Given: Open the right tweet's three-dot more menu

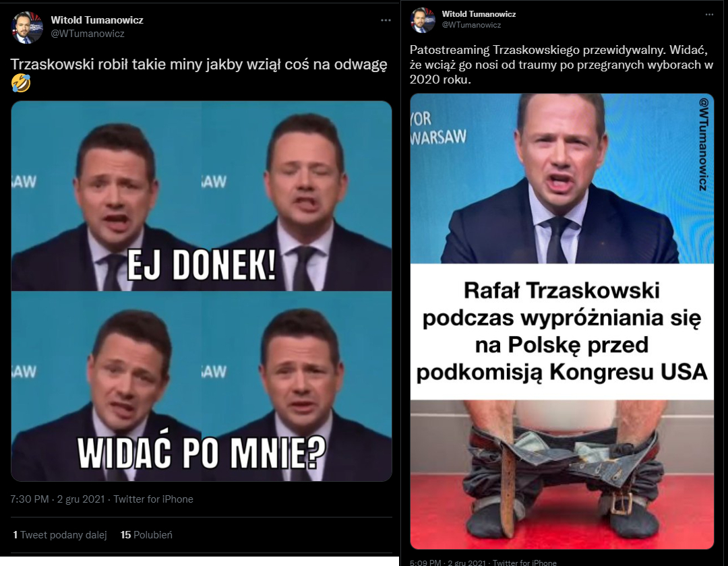Looking at the screenshot, I should [x=709, y=14].
